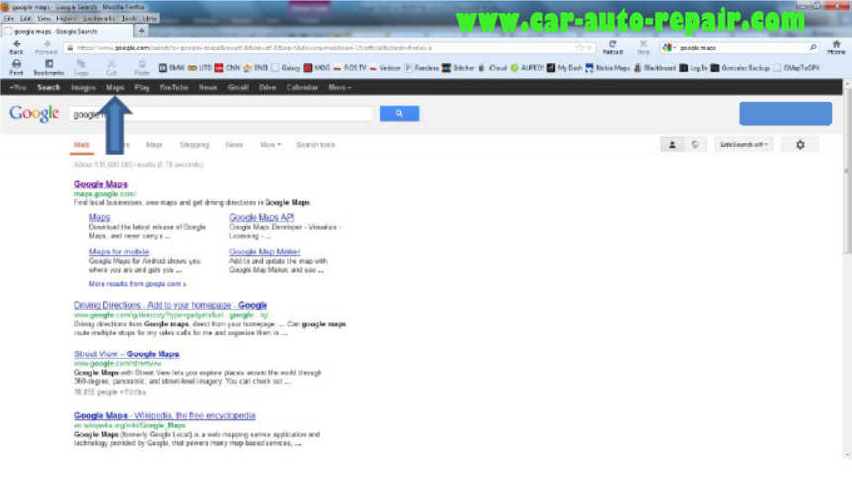
Task: Open the Google Maps Wikipedia result
Action: coord(164,415)
